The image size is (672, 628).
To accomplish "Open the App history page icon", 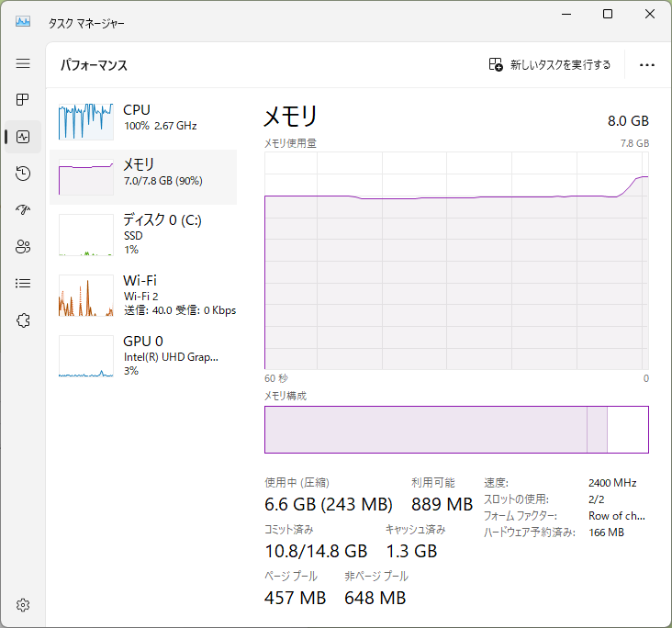I will click(23, 174).
